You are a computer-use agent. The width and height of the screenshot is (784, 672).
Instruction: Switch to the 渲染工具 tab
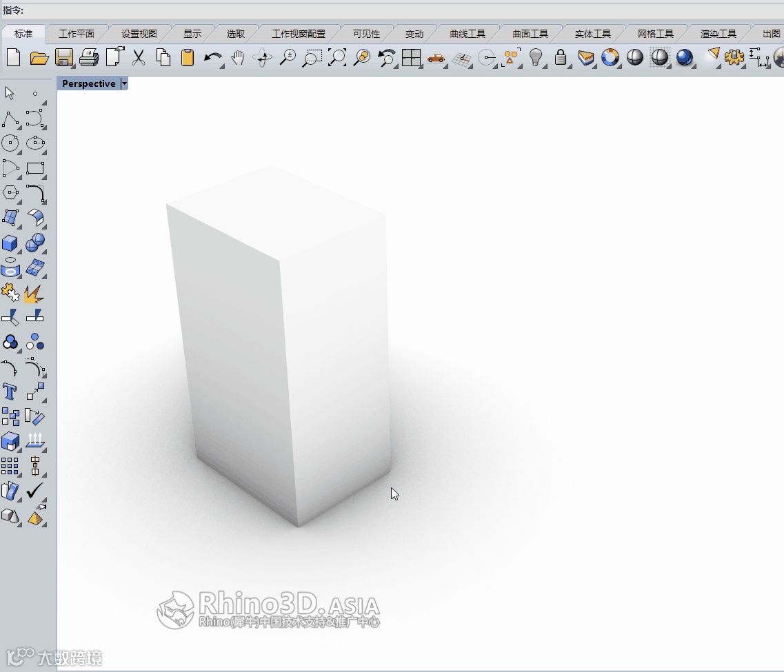[718, 34]
